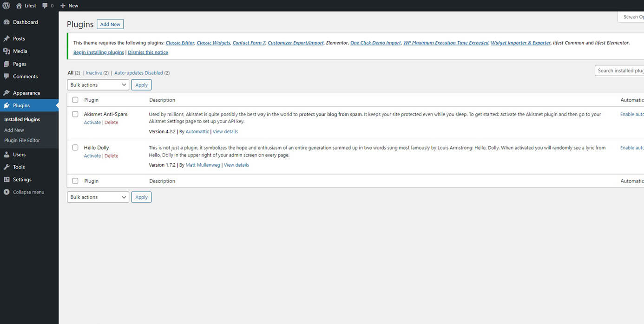644x324 pixels.
Task: Click the Tools wrench icon
Action: point(7,167)
